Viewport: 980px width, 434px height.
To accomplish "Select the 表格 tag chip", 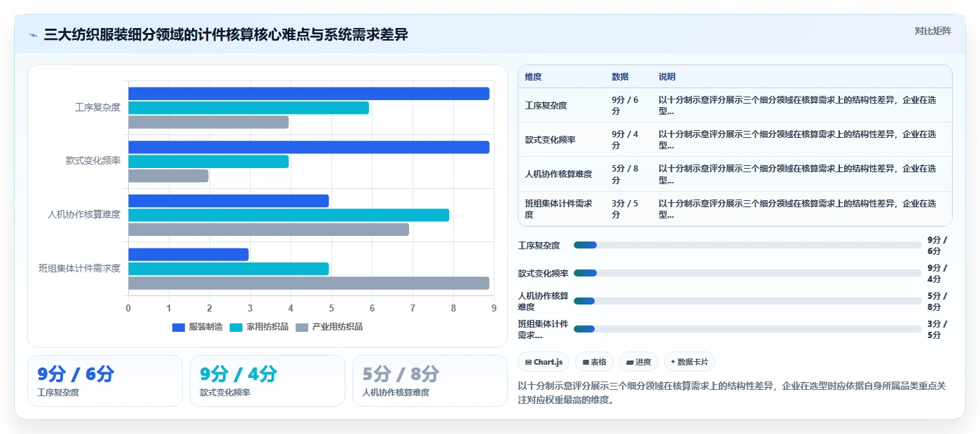I will coord(594,362).
